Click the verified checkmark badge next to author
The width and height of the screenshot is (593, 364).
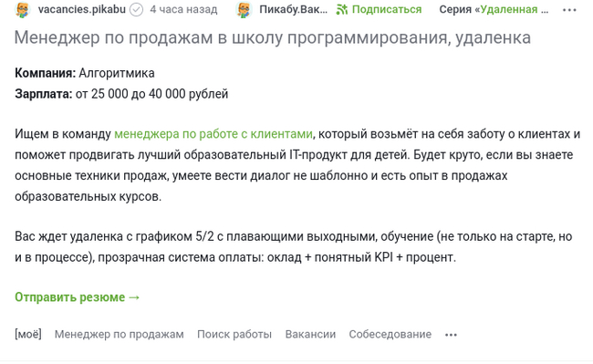(136, 10)
